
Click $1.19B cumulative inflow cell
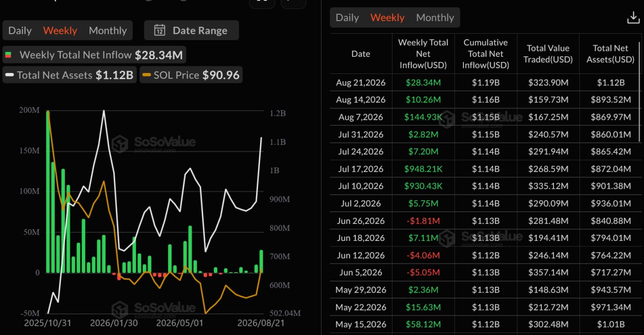pyautogui.click(x=486, y=82)
